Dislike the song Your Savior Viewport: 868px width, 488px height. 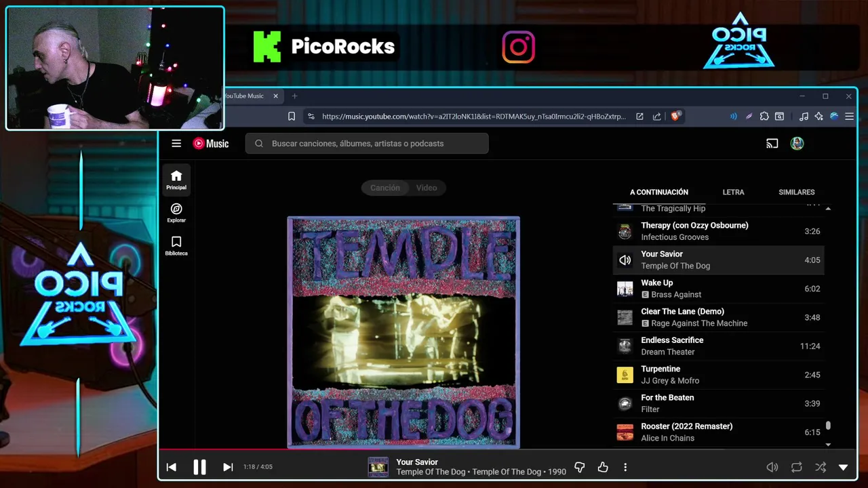[580, 467]
